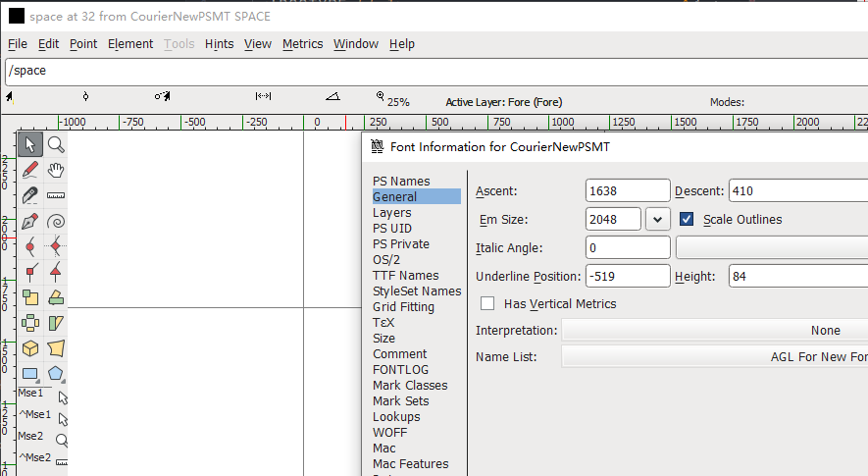Select the add curve point tool
Screen dimensions: 868x476
pyautogui.click(x=29, y=246)
